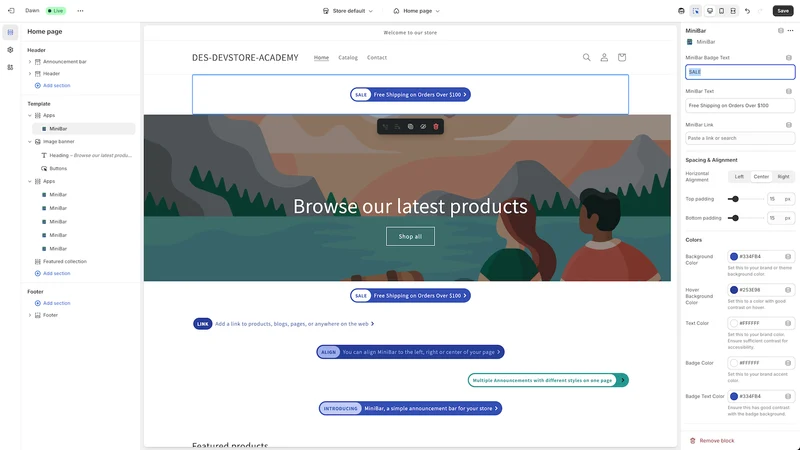
Task: Click Add section under Footer
Action: point(53,303)
